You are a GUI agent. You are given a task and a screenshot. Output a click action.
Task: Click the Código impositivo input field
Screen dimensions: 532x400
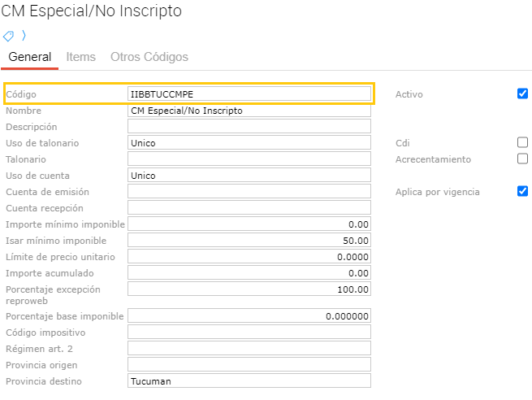click(x=249, y=332)
